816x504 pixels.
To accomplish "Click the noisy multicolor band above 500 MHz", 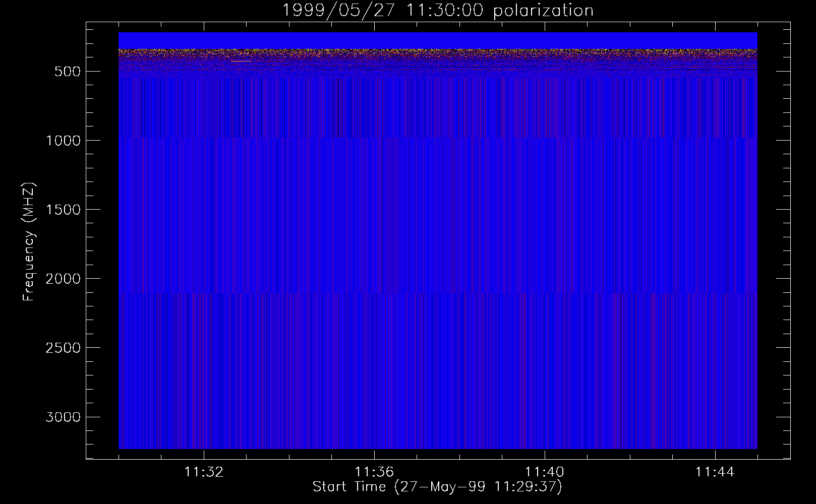I will [438, 63].
